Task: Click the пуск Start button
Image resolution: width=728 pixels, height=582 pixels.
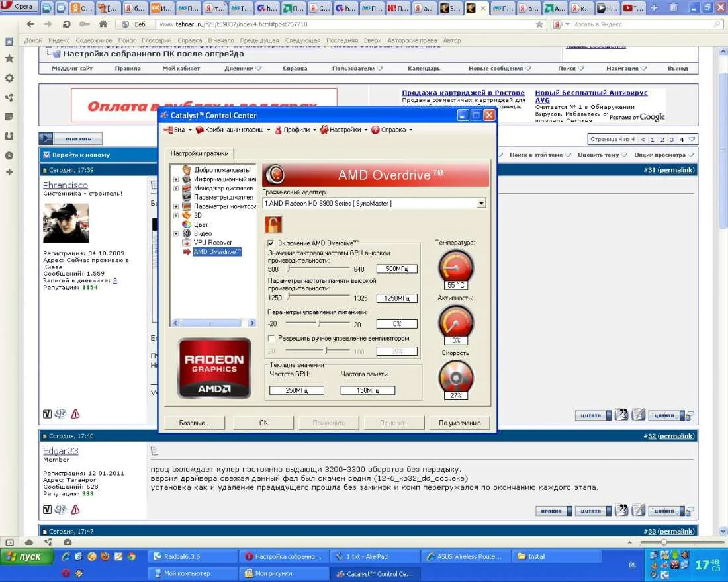Action: point(27,556)
